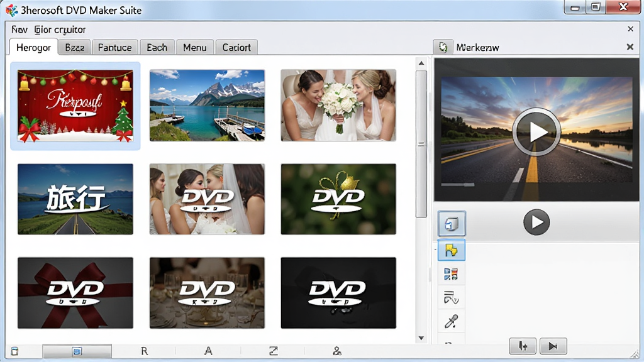Click the Nav menu item
The width and height of the screenshot is (644, 362).
pyautogui.click(x=19, y=30)
